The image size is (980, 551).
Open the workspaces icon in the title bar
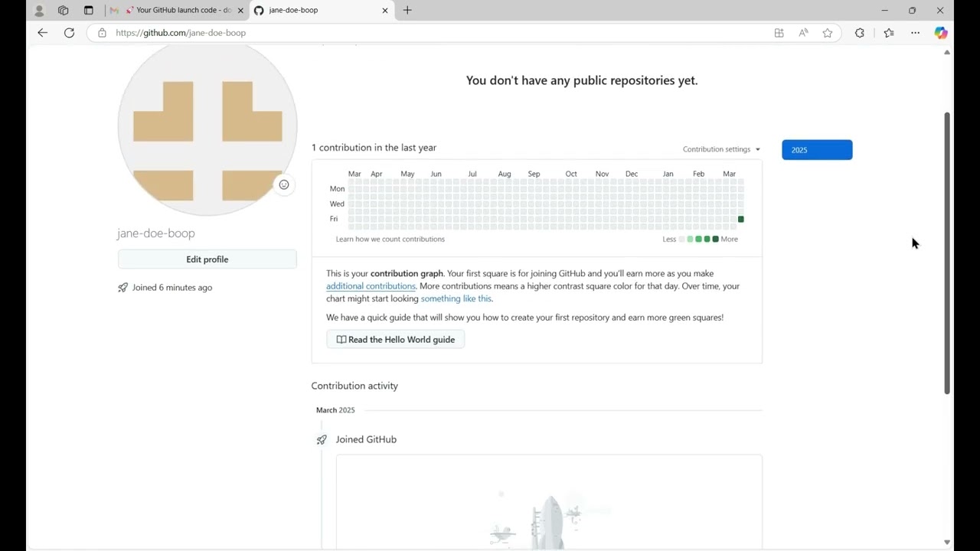point(64,11)
